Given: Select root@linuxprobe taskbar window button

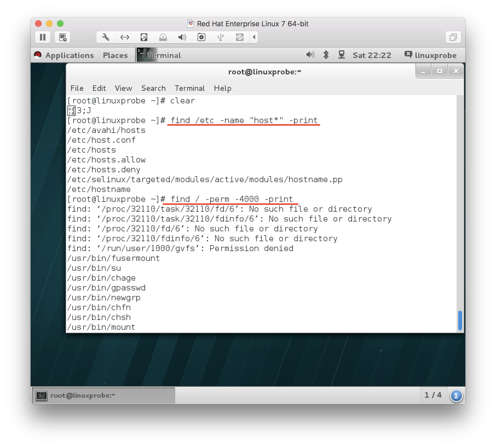Looking at the screenshot, I should (103, 395).
